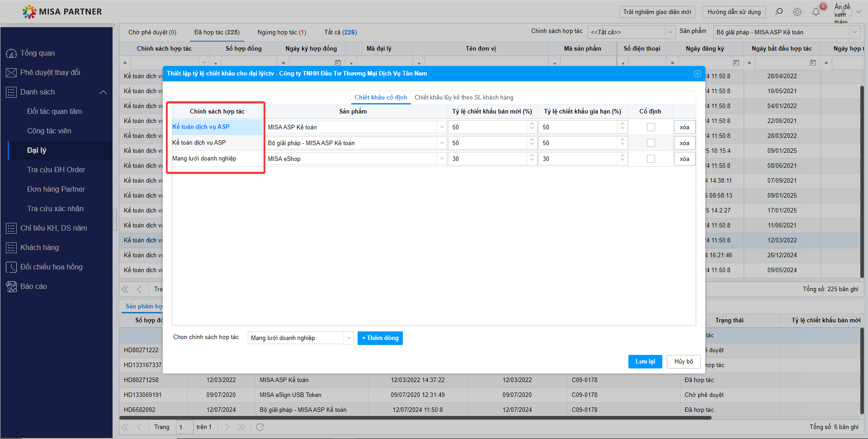Open product dropdown for MISA ASP Kế toán row
The width and height of the screenshot is (868, 439).
pos(442,127)
